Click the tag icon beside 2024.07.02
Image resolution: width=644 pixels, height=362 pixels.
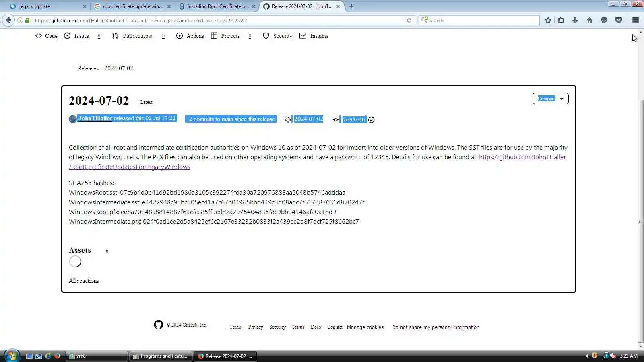[287, 119]
